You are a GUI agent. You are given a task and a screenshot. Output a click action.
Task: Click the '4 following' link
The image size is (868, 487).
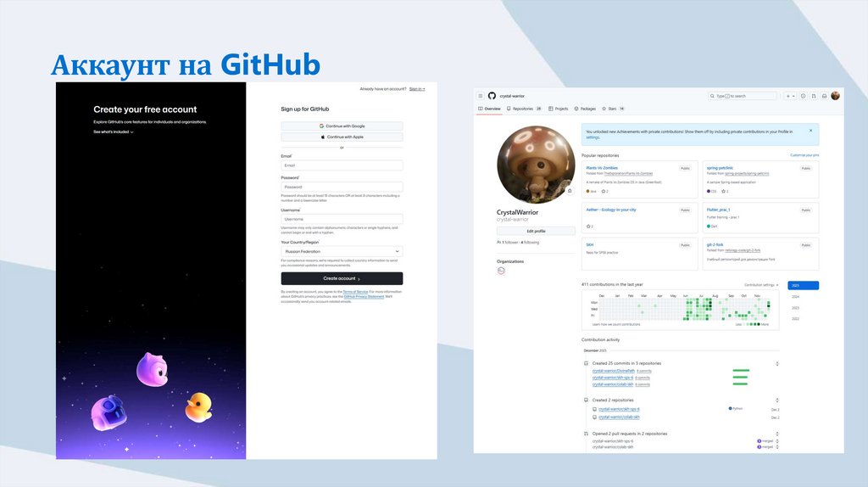[x=530, y=243]
